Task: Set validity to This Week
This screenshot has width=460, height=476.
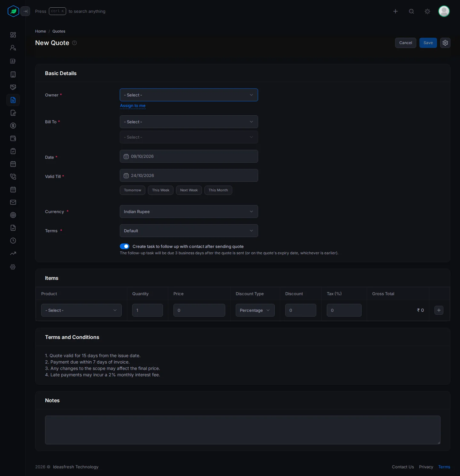Action: pos(161,190)
